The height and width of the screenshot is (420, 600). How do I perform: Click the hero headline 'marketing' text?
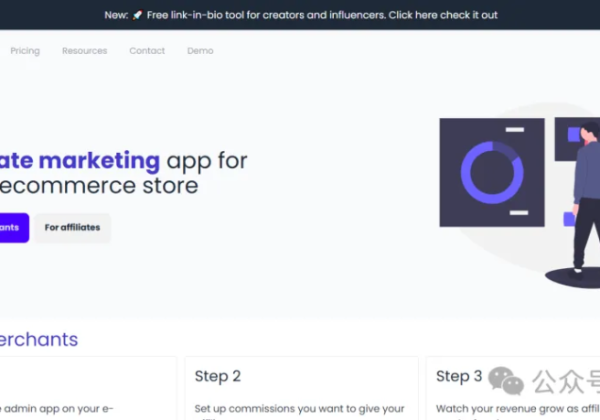point(99,160)
